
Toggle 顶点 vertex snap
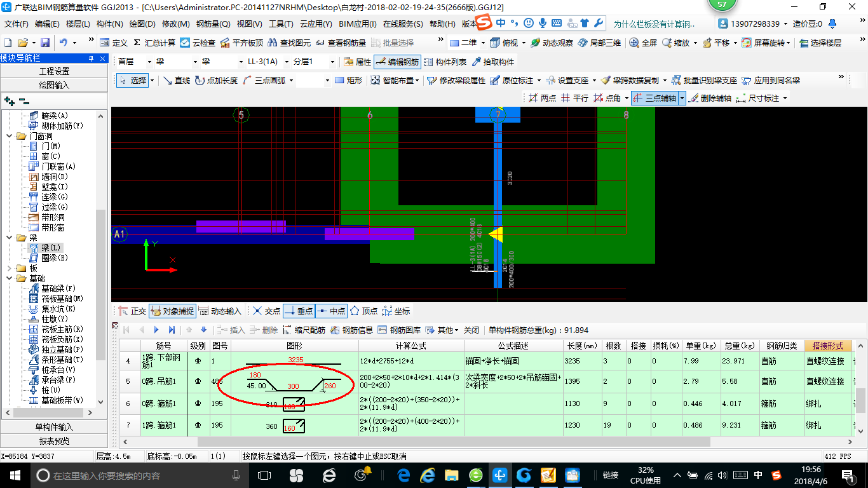[x=363, y=311]
